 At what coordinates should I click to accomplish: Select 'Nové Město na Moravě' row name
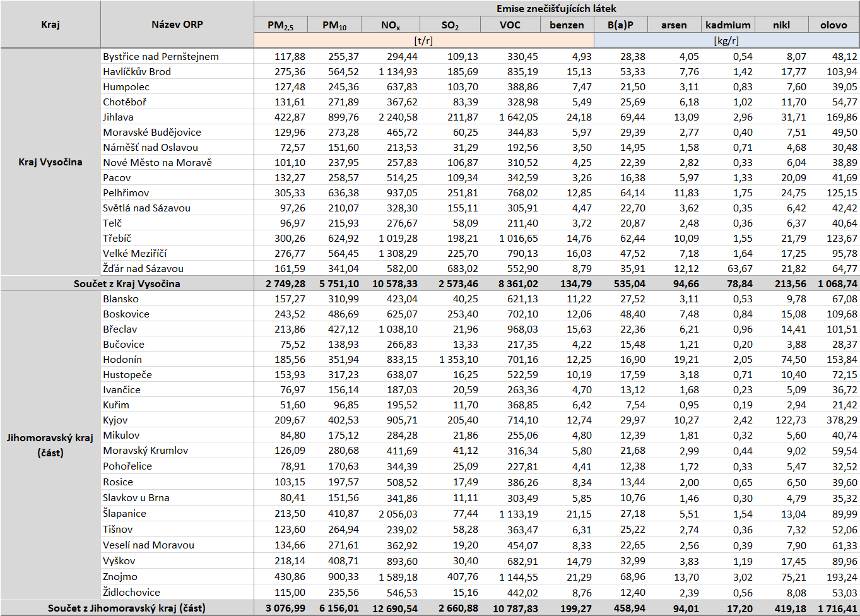(x=158, y=162)
